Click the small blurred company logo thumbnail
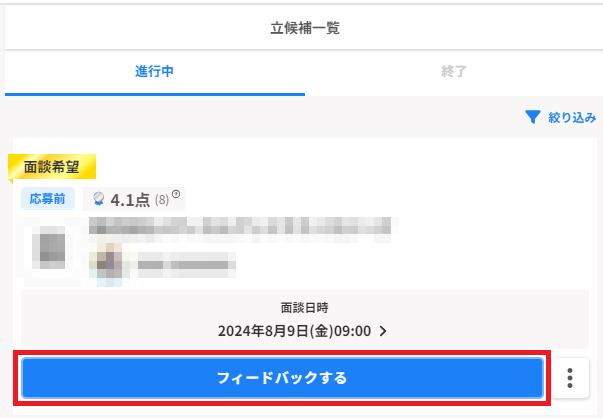603x418 pixels. click(x=110, y=263)
